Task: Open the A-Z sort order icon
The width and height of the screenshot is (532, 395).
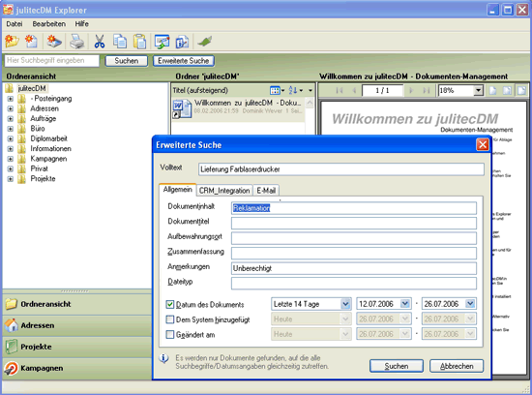Action: (296, 90)
